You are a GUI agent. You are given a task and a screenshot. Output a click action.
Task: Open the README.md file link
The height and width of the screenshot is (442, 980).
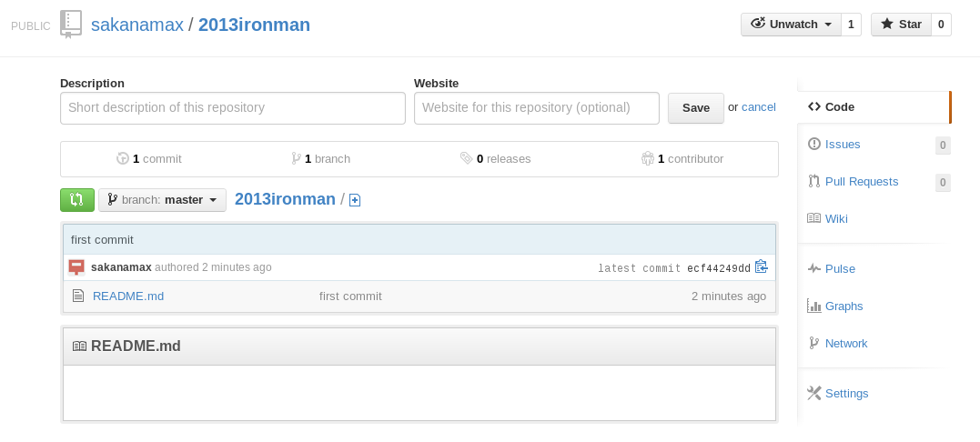[x=128, y=296]
